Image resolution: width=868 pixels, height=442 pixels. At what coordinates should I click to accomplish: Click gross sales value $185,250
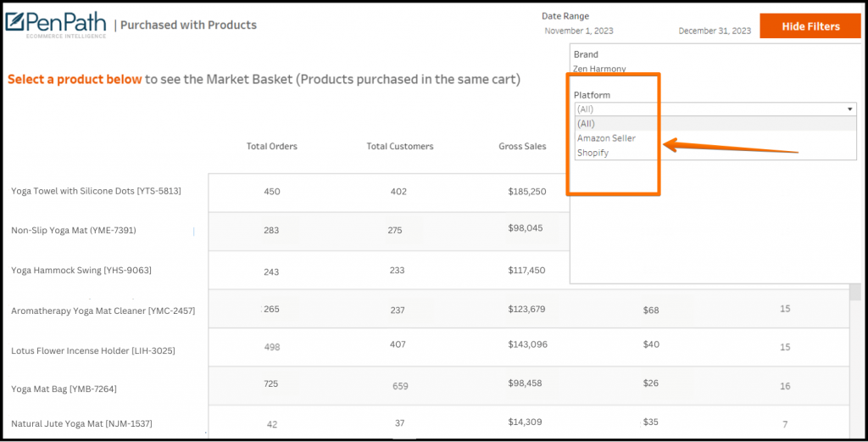tap(527, 192)
